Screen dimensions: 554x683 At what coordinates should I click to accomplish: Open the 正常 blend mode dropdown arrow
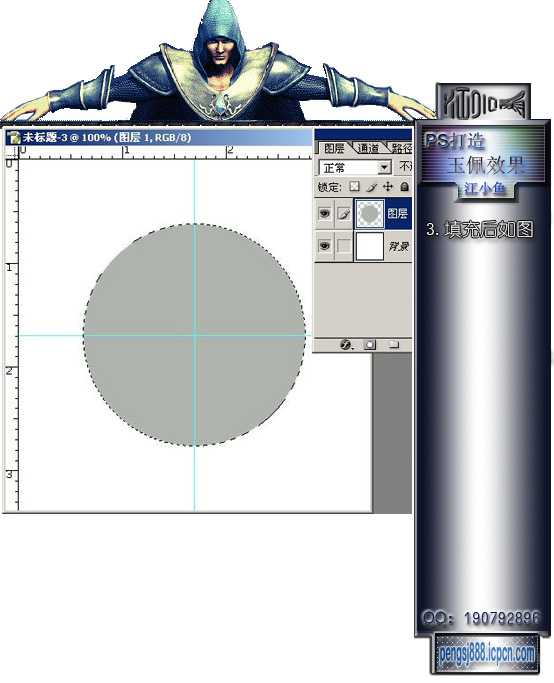tap(384, 167)
